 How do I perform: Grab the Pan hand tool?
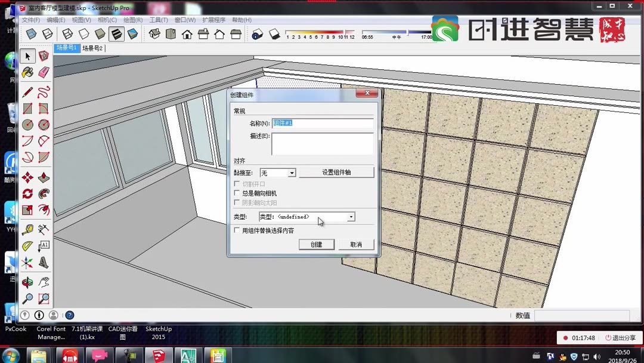[x=44, y=282]
